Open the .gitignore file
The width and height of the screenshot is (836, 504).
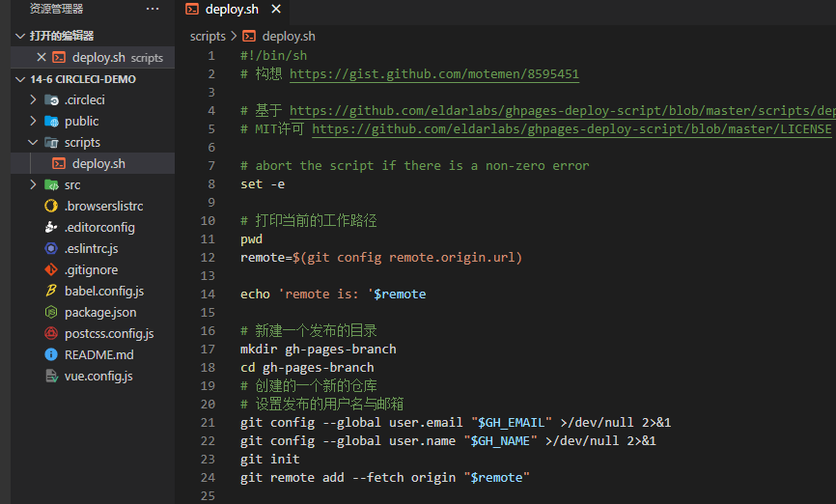point(93,270)
